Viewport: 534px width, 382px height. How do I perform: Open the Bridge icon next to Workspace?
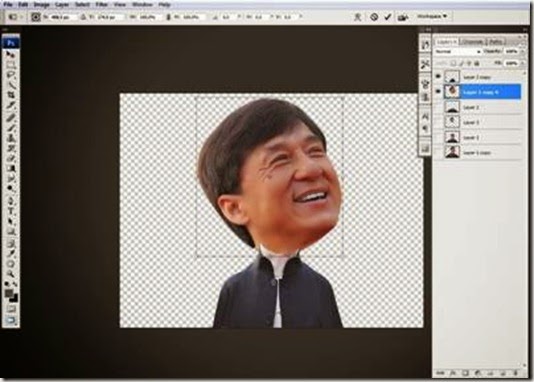pyautogui.click(x=403, y=17)
